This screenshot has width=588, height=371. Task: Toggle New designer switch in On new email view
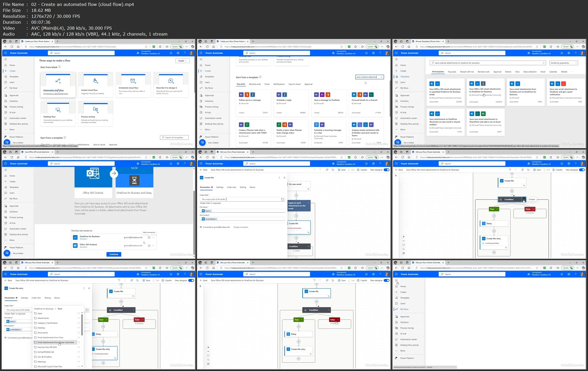click(386, 170)
